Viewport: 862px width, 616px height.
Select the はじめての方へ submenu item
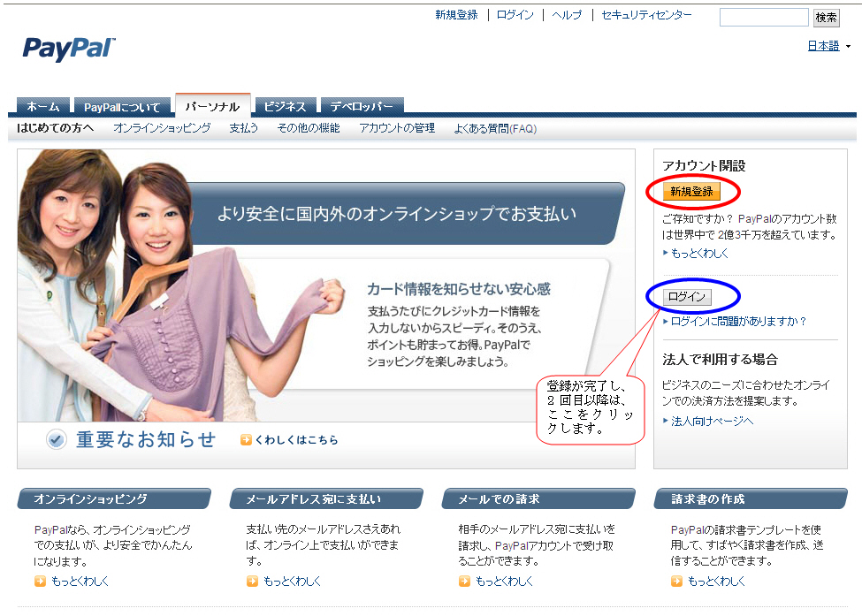(55, 128)
